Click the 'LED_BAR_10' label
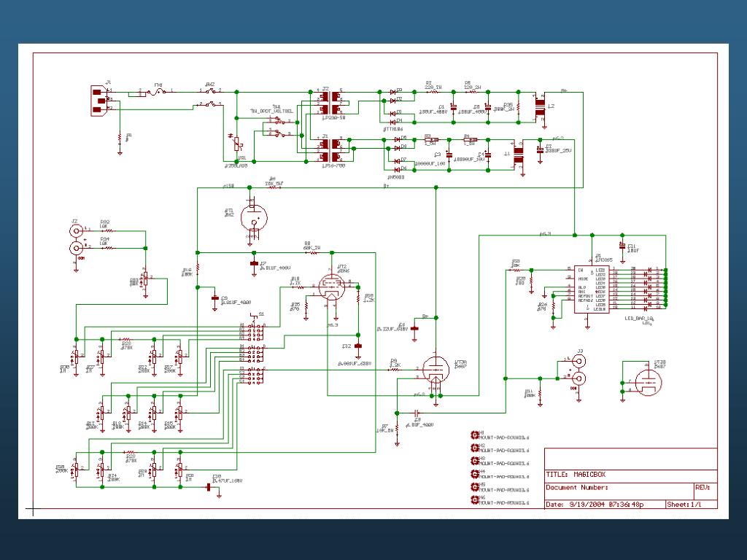Viewport: 747px width, 560px height. (639, 319)
